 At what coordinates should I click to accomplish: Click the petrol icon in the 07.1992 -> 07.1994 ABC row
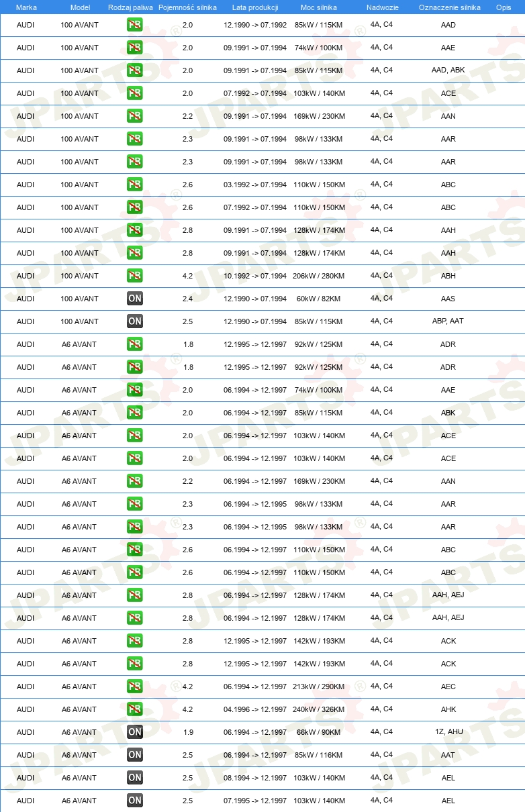pos(135,207)
